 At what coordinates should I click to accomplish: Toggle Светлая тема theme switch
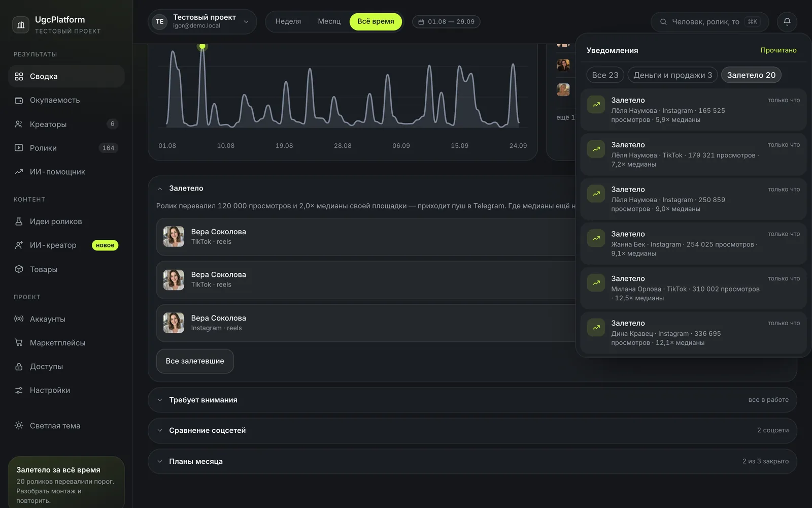(x=66, y=426)
